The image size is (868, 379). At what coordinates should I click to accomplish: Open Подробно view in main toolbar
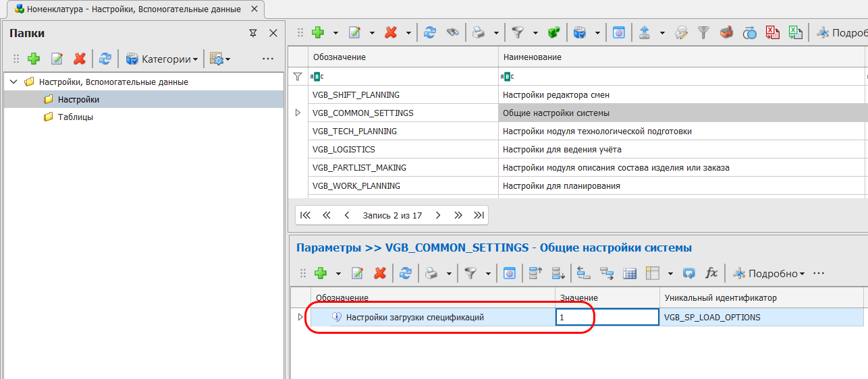842,32
